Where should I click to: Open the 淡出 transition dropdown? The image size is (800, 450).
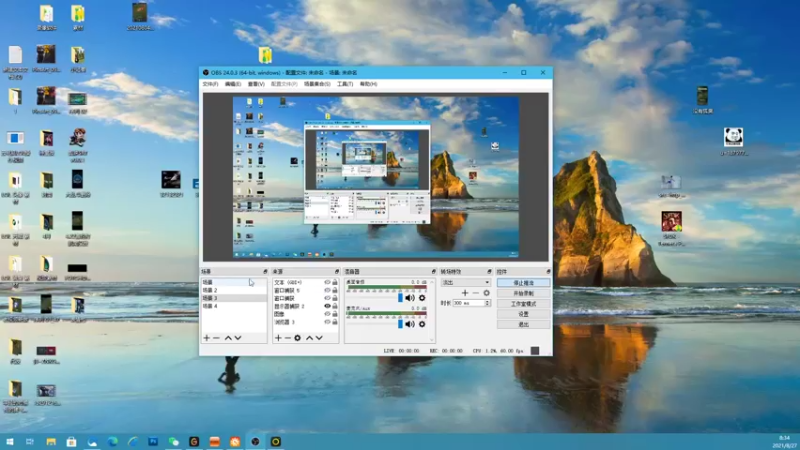coord(465,282)
